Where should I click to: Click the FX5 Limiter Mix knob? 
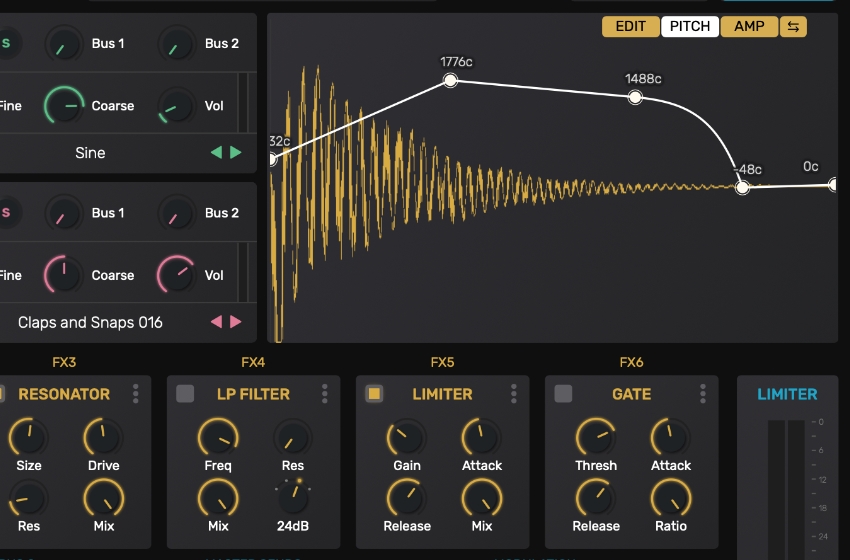pos(482,498)
